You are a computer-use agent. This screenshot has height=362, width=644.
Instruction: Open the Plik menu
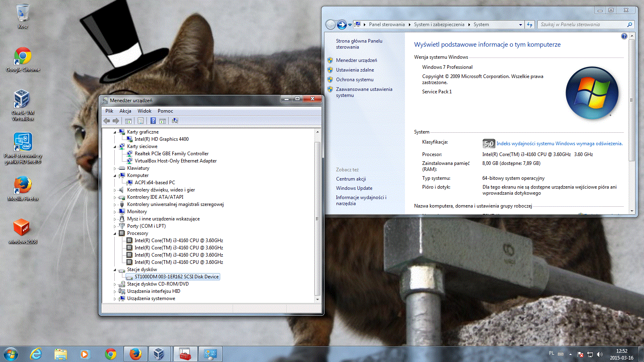tap(109, 111)
